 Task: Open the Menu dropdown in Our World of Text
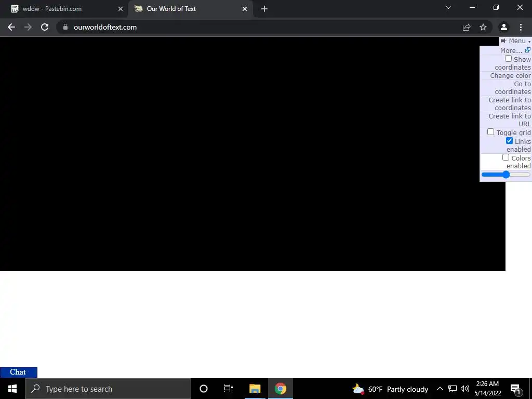tap(515, 41)
